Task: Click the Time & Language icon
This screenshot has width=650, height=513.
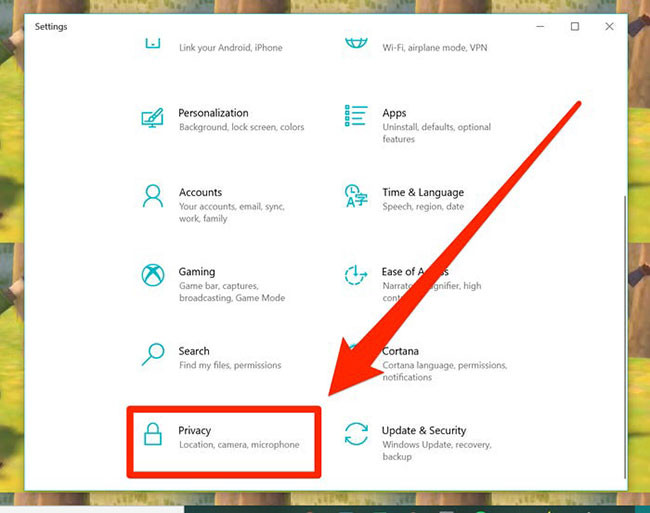Action: tap(356, 195)
